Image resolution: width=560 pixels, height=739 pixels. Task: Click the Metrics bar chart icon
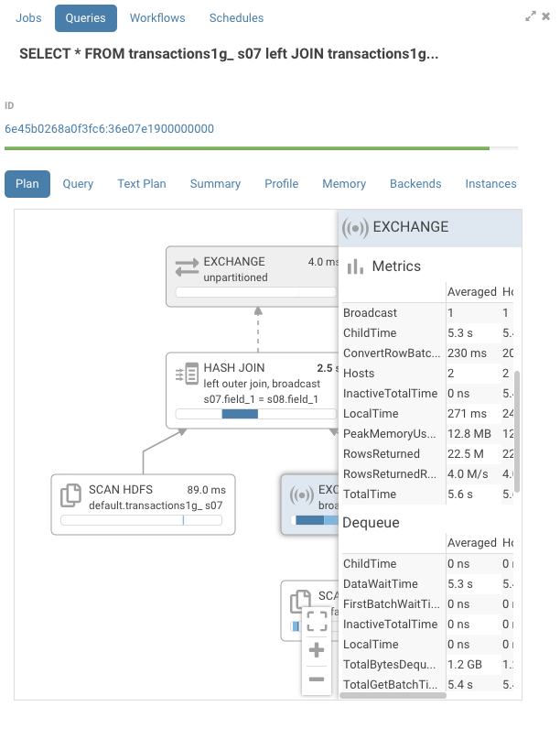point(355,266)
